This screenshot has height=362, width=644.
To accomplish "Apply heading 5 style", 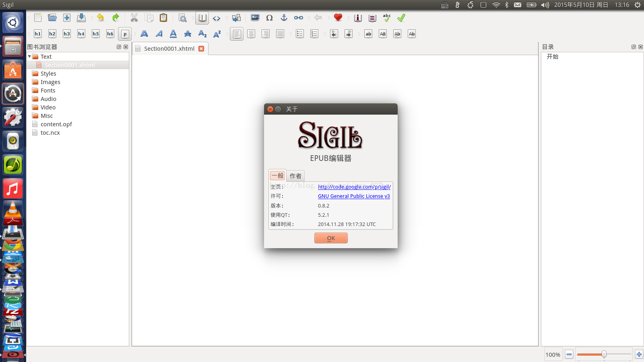I will pyautogui.click(x=96, y=34).
